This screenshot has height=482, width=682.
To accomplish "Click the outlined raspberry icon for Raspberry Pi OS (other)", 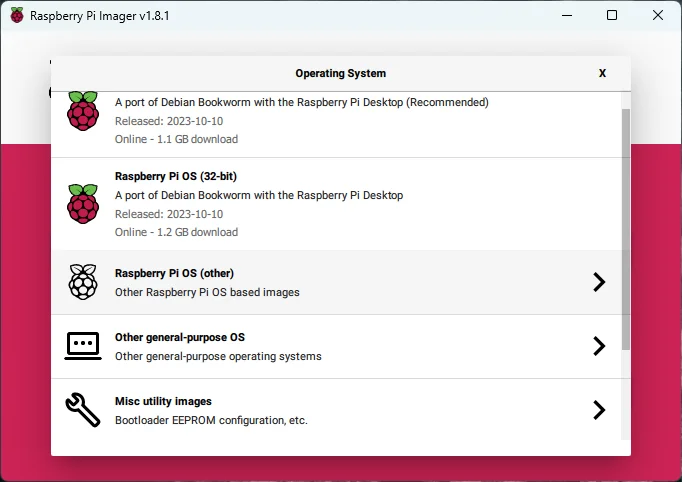I will [x=83, y=282].
